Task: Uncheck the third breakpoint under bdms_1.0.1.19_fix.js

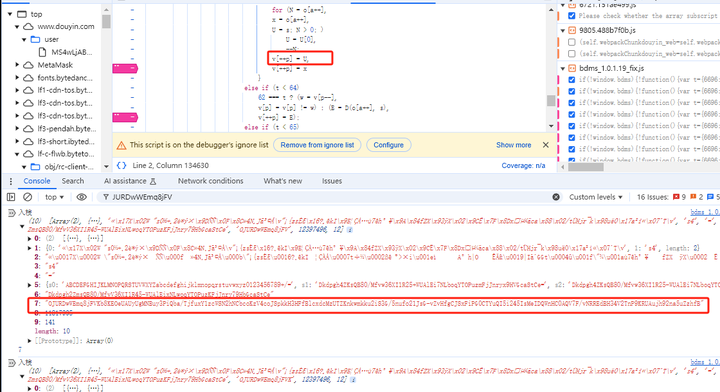Action: pos(572,102)
